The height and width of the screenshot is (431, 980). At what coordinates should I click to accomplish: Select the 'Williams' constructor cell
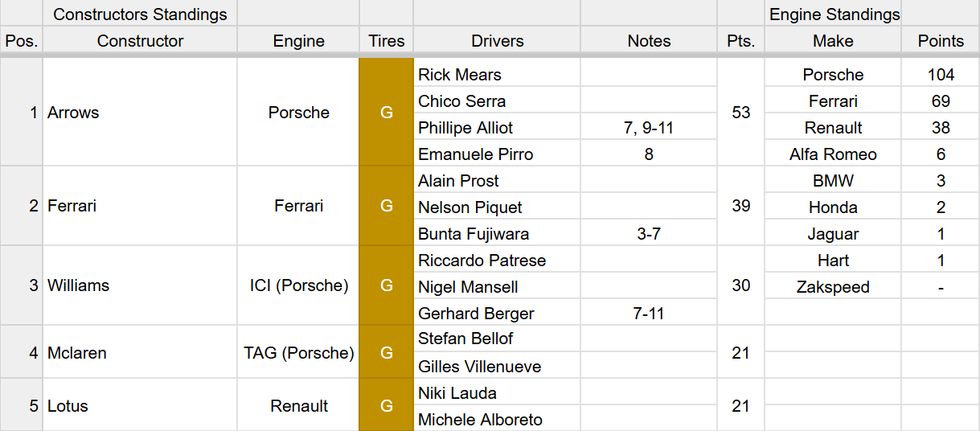(x=140, y=285)
